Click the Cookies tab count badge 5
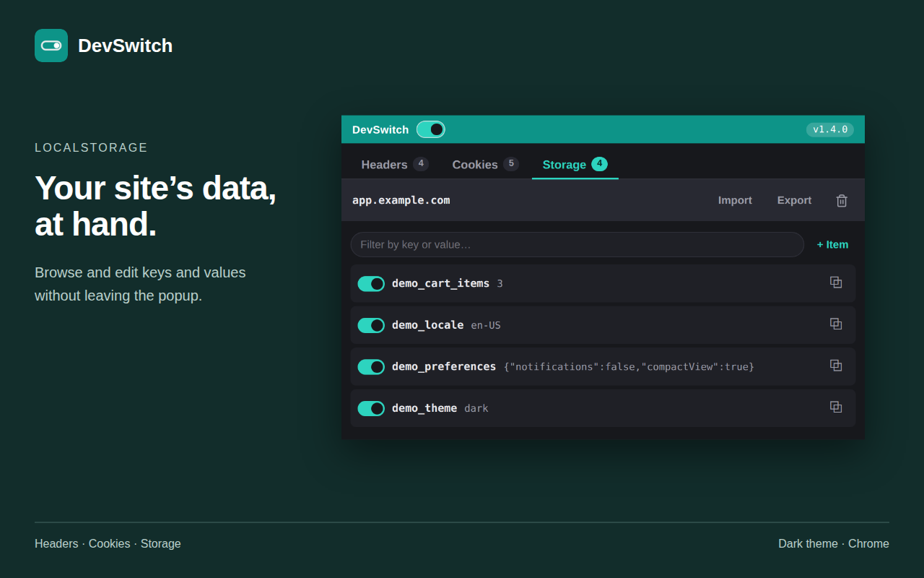This screenshot has width=924, height=578. 511,164
